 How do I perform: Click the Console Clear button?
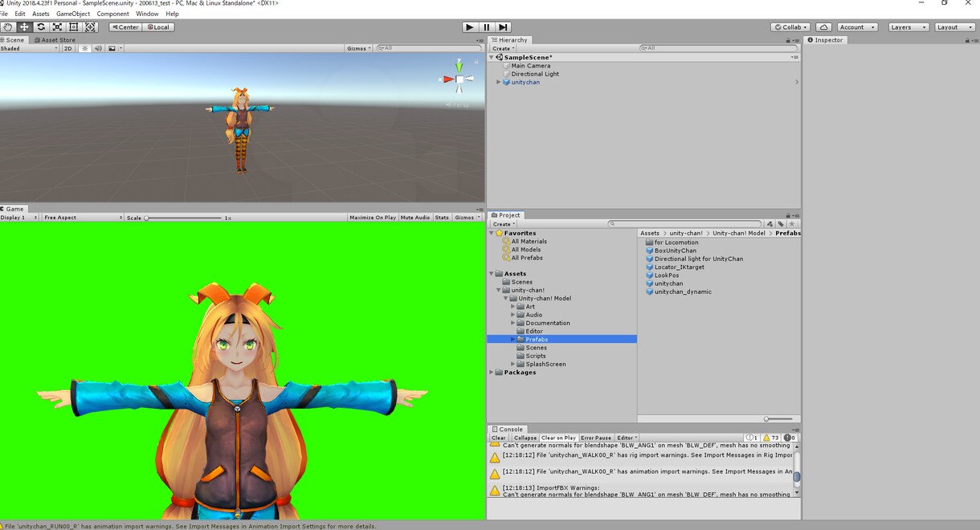click(x=499, y=438)
